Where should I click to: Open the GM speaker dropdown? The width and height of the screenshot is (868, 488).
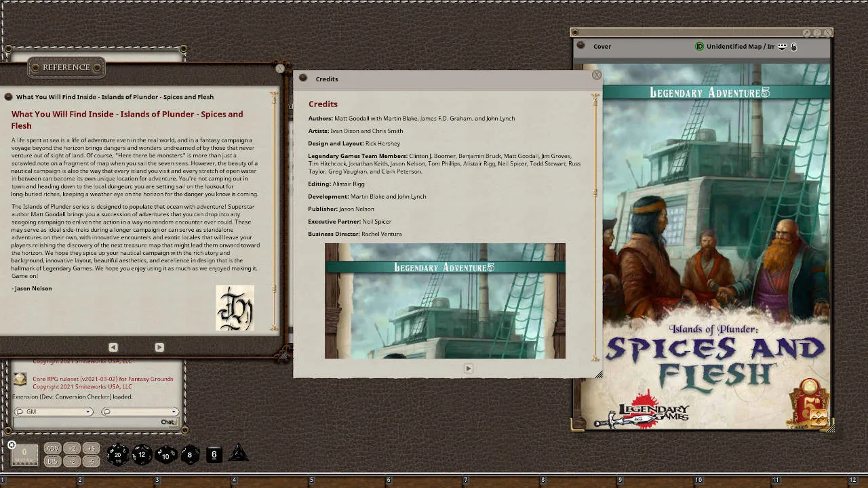pos(54,411)
